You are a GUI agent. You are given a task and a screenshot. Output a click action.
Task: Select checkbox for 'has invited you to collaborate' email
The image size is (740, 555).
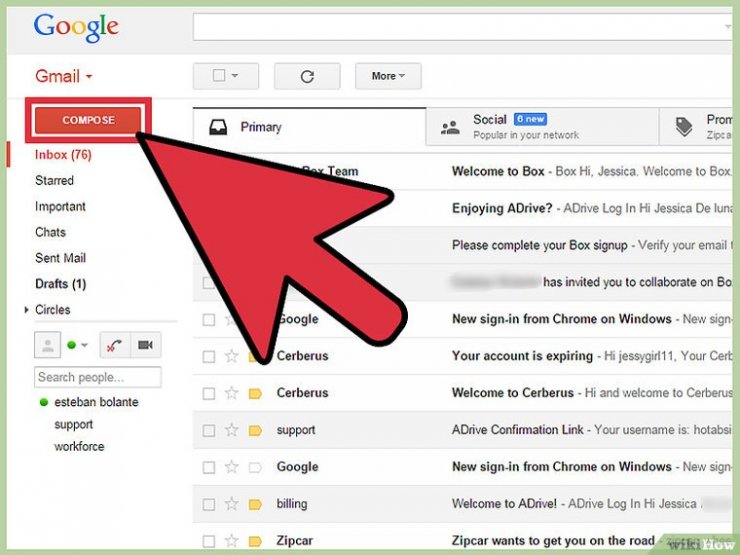(209, 283)
